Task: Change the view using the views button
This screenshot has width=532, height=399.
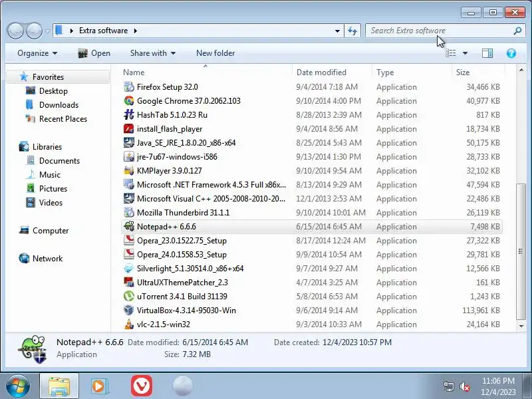Action: pyautogui.click(x=451, y=53)
